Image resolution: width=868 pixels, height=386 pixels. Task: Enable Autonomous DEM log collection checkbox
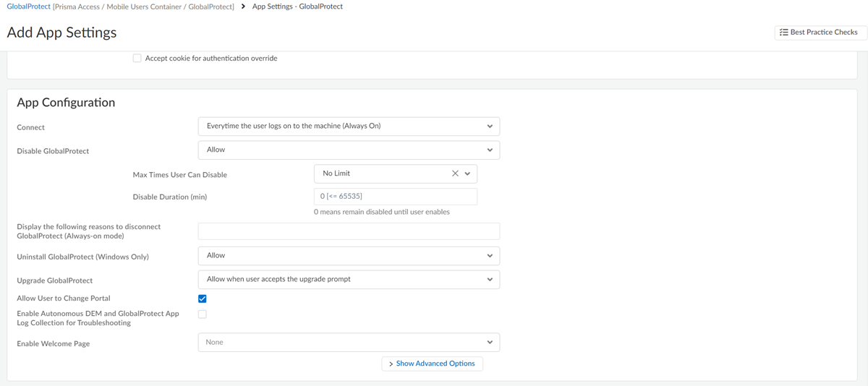(203, 314)
